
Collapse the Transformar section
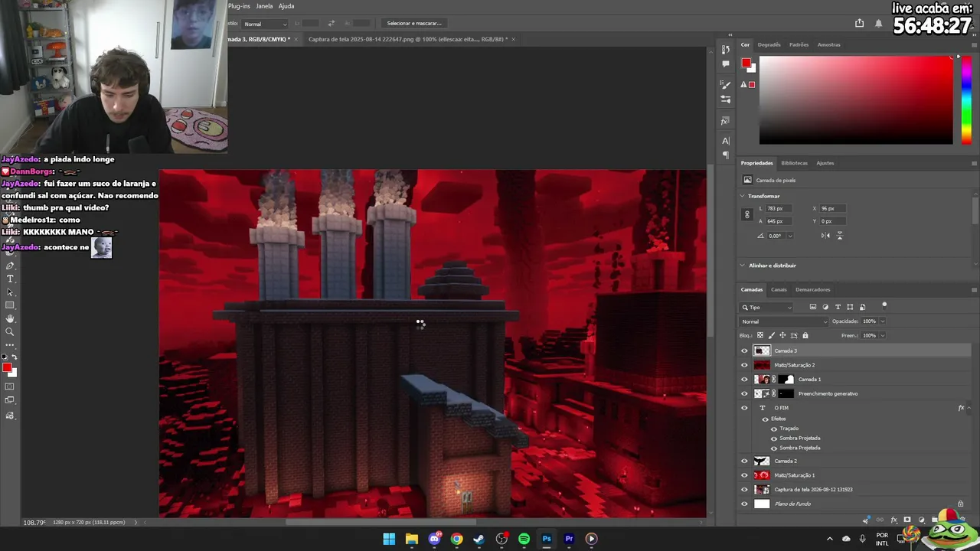743,196
